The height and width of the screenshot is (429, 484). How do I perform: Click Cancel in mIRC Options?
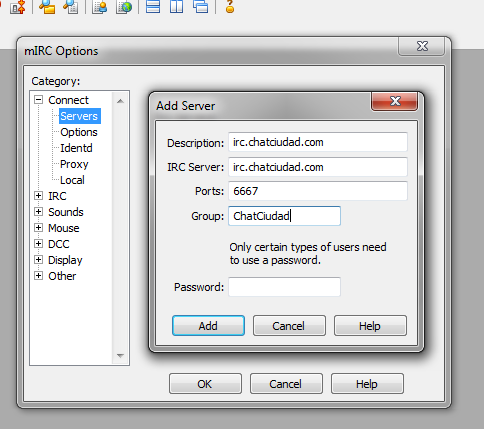pos(286,384)
